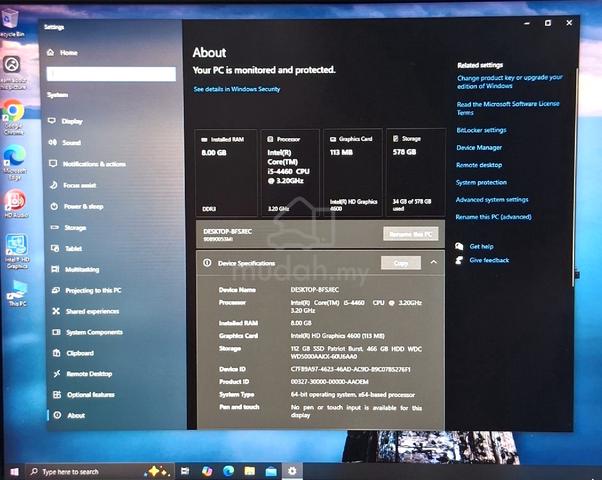Image resolution: width=602 pixels, height=480 pixels.
Task: Open See details in Windows Security link
Action: point(236,89)
